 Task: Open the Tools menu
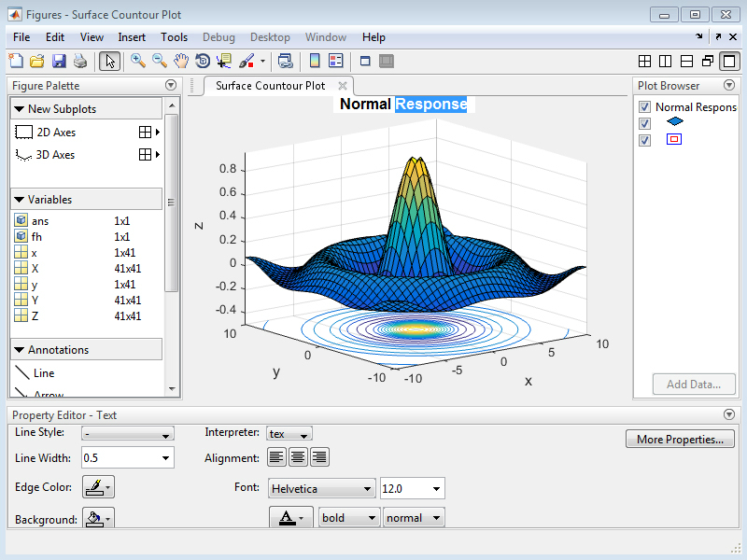[174, 37]
